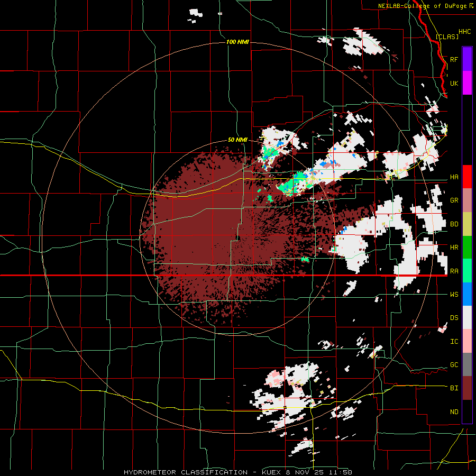Select the 'WS' legend label
476x476 pixels.
(454, 295)
